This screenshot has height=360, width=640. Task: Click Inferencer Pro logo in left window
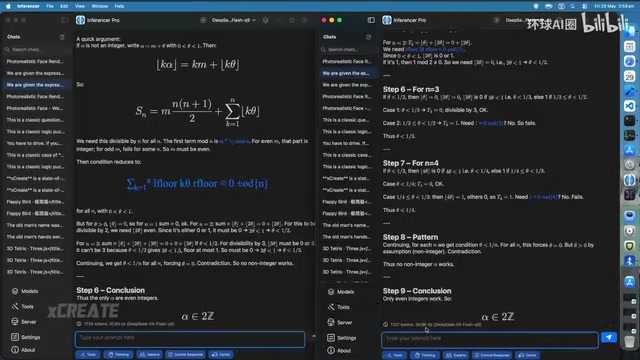(80, 20)
